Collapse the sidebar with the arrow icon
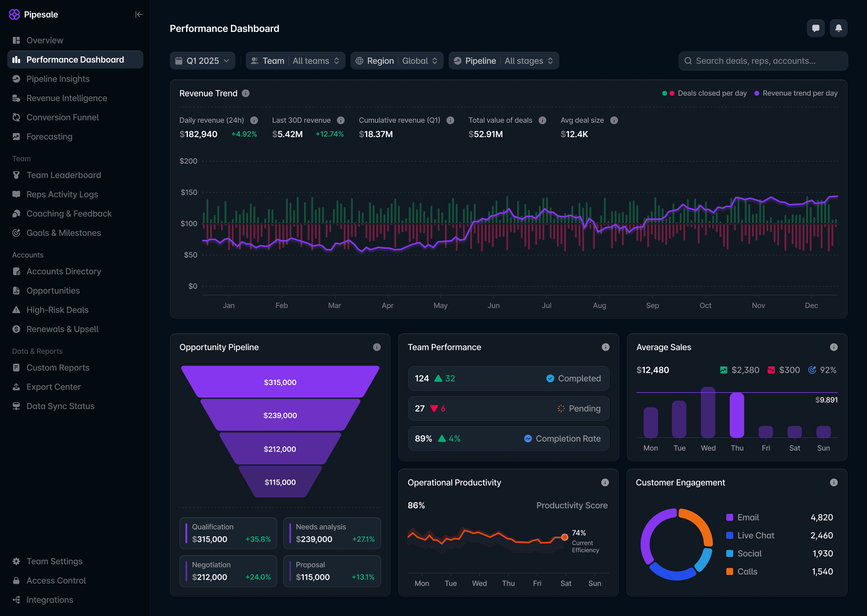Viewport: 867px width, 616px height. (x=138, y=14)
